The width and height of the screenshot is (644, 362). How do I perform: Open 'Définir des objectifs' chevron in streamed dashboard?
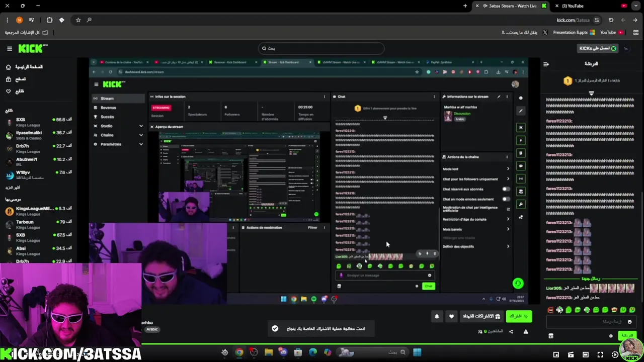click(508, 246)
